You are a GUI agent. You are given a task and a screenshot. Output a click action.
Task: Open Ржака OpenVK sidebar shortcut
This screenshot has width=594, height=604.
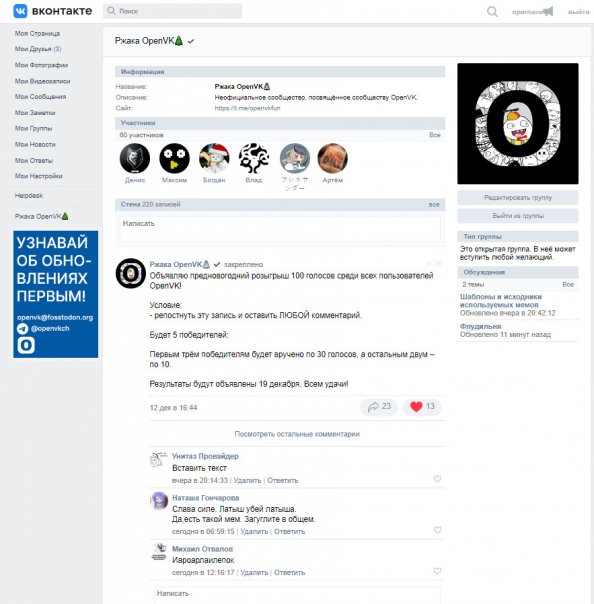click(42, 216)
